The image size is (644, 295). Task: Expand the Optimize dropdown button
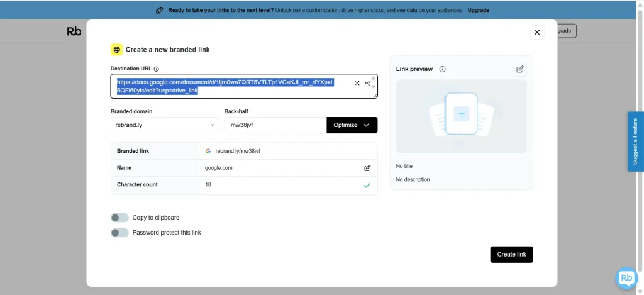tap(352, 125)
